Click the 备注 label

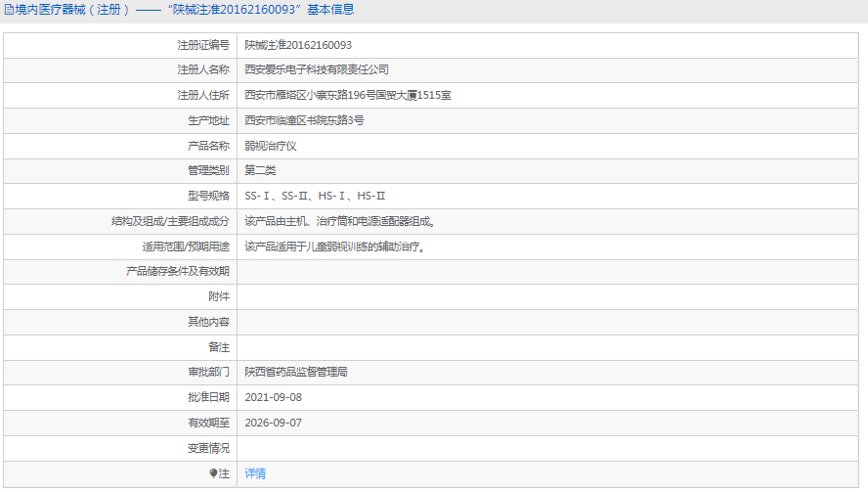pyautogui.click(x=219, y=347)
